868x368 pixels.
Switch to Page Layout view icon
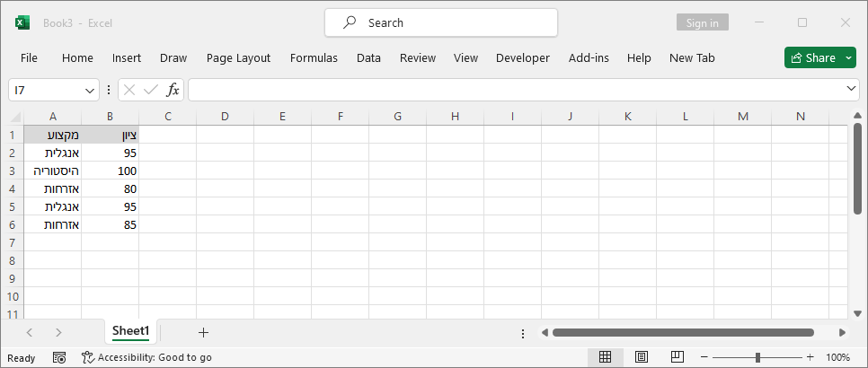pos(642,357)
